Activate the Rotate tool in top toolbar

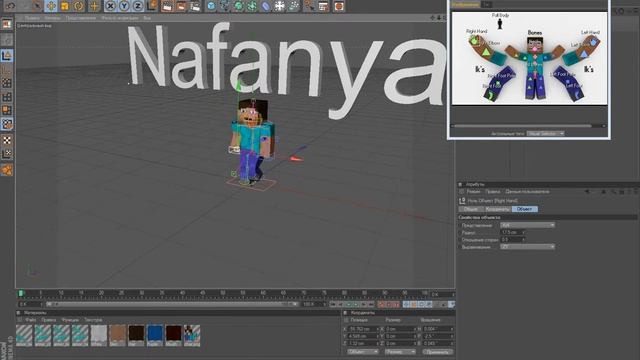pyautogui.click(x=78, y=6)
